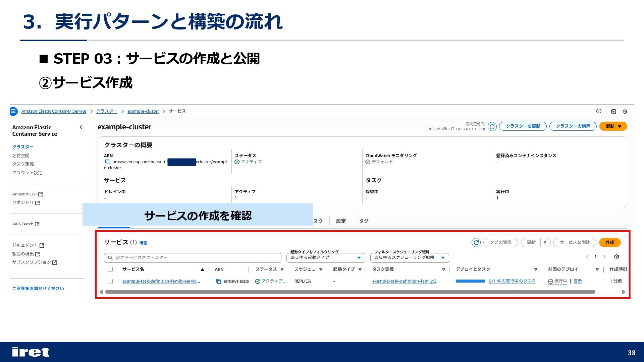Switch to the 設定 tab
This screenshot has height=362, width=644.
[341, 221]
